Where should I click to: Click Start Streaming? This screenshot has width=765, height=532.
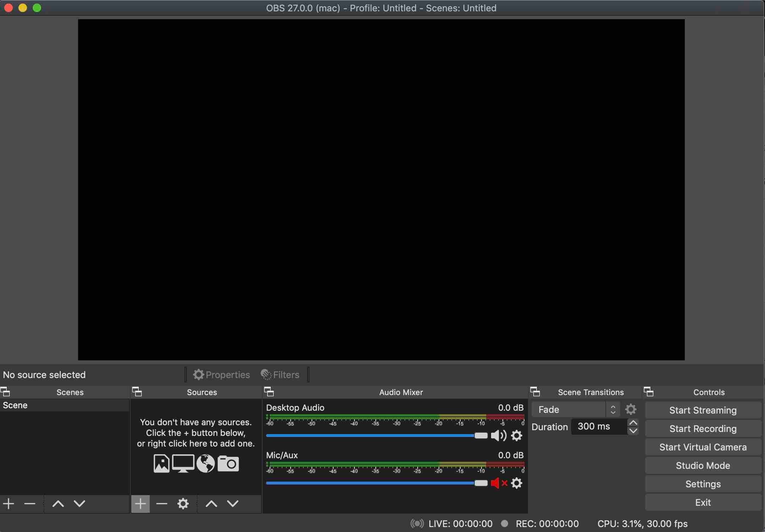point(703,410)
